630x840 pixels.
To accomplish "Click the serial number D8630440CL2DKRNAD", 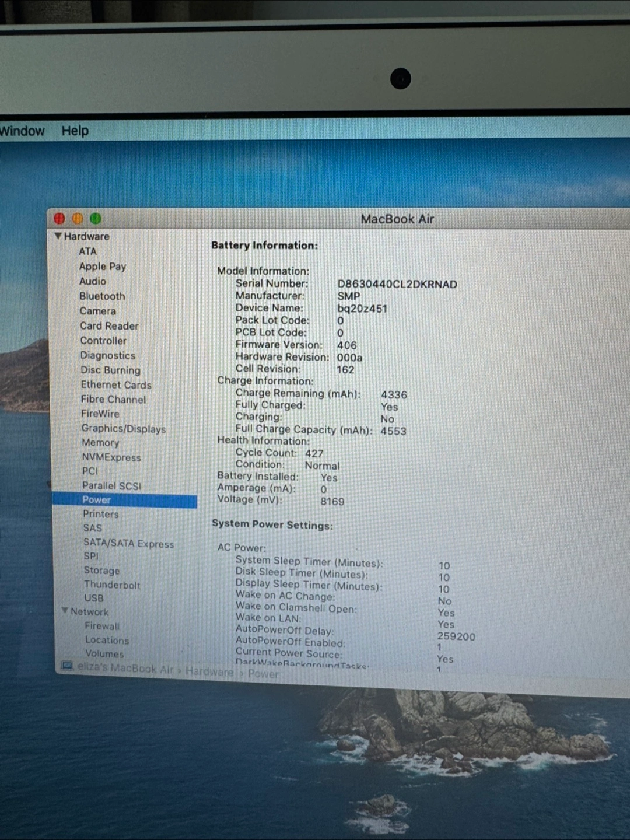I will [x=397, y=285].
